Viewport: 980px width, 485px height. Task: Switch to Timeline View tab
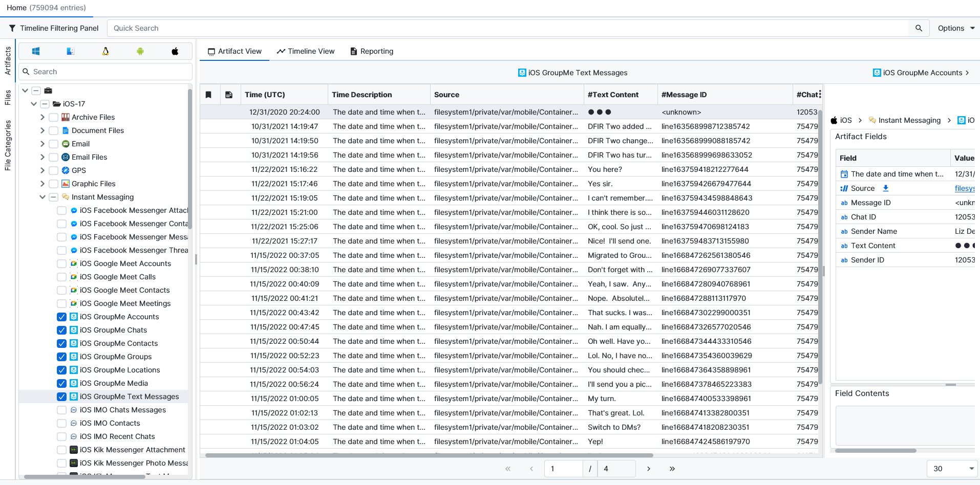306,51
